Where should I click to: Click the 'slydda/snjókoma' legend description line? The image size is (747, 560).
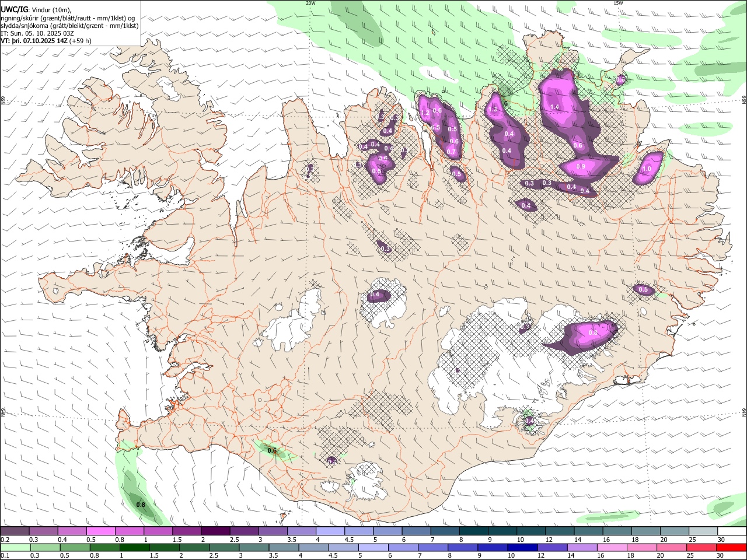point(69,25)
